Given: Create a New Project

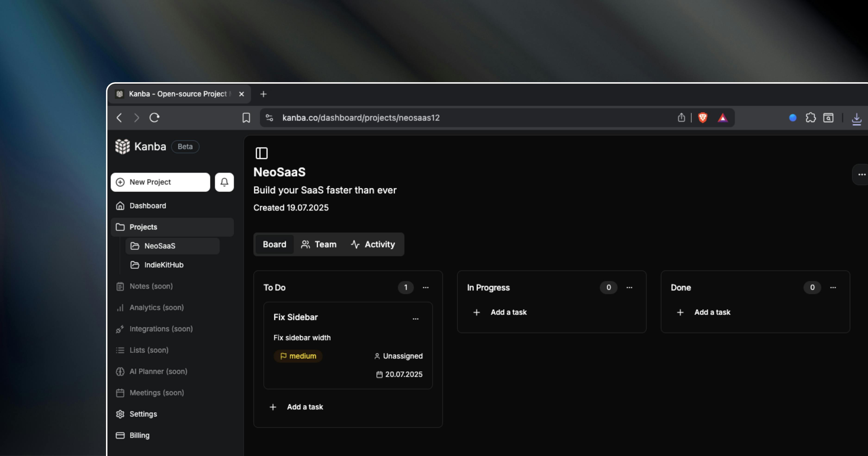Looking at the screenshot, I should tap(160, 182).
